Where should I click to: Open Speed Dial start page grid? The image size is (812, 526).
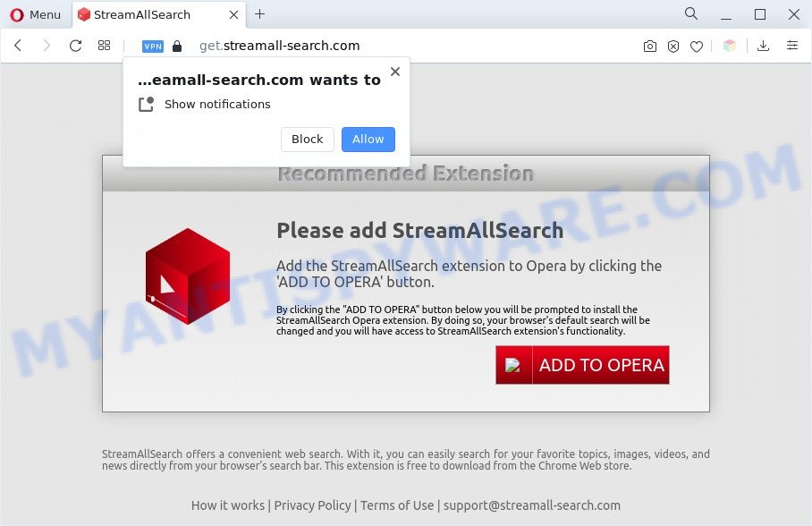(104, 46)
